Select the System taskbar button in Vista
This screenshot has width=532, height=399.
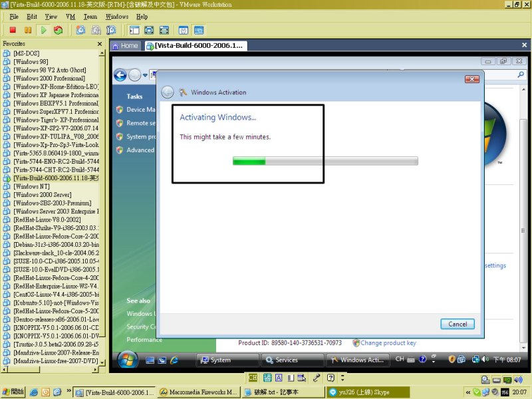pyautogui.click(x=227, y=360)
